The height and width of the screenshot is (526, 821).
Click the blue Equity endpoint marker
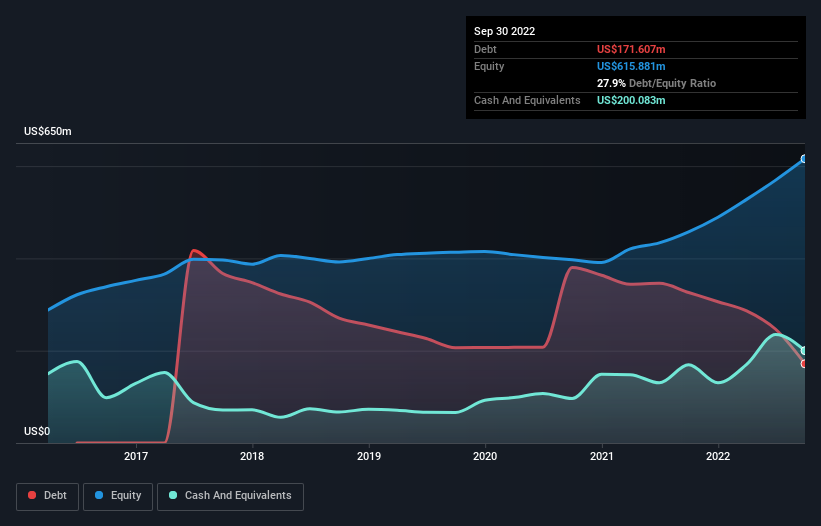(x=804, y=159)
